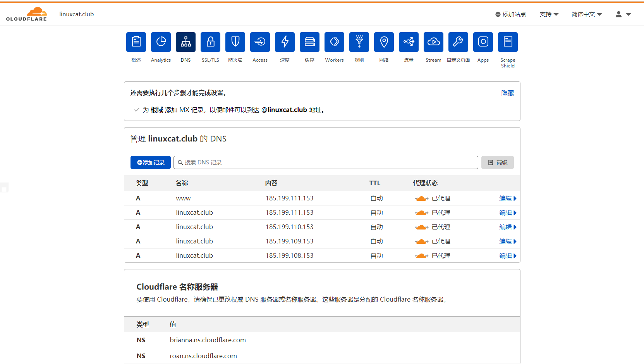The image size is (644, 364).
Task: Open the Rules (规则) filter icon
Action: click(x=359, y=42)
